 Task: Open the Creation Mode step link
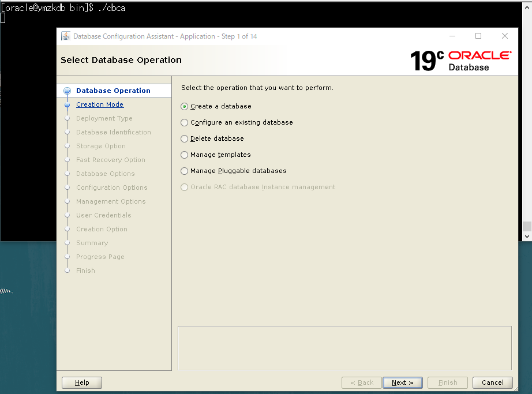(100, 104)
